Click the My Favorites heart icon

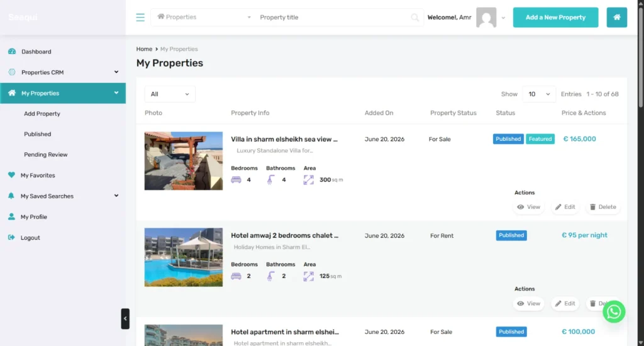tap(11, 175)
